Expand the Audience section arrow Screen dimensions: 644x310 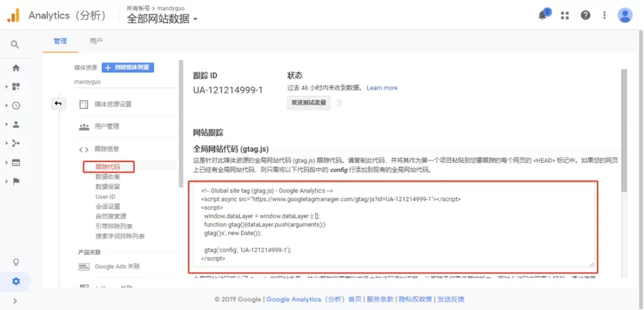(7, 124)
